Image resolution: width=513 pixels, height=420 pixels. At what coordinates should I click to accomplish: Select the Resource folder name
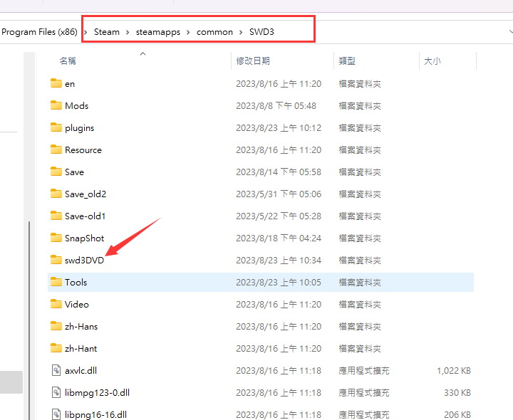(83, 150)
